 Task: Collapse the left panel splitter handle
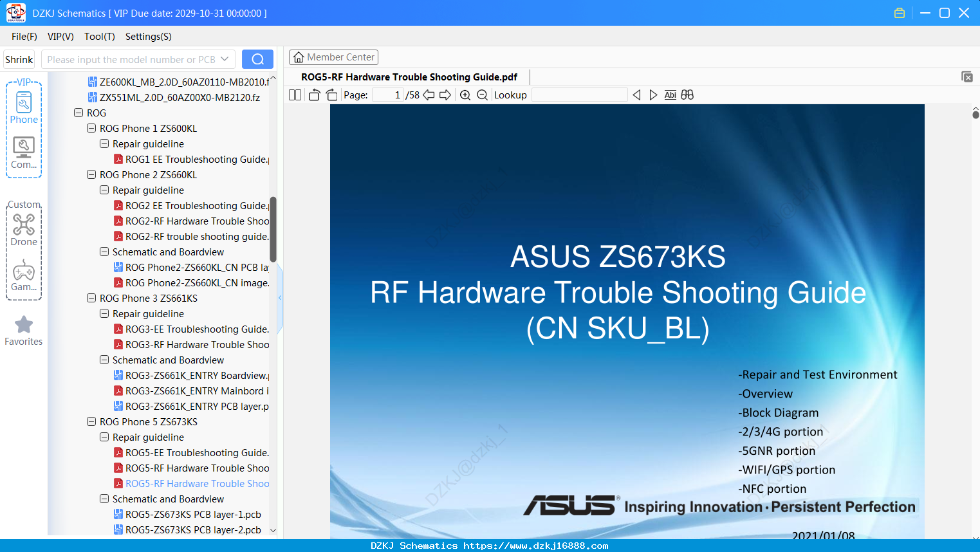(280, 298)
